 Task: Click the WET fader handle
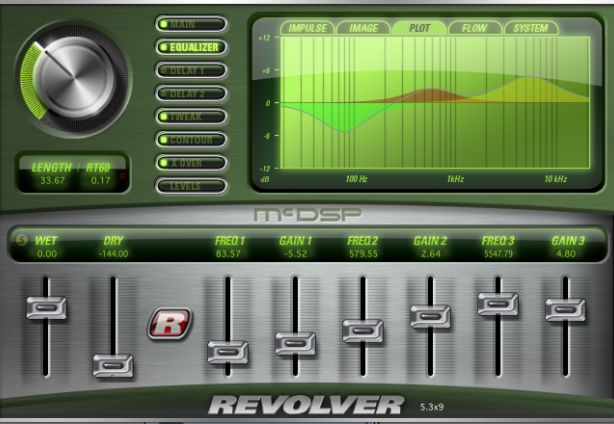46,308
